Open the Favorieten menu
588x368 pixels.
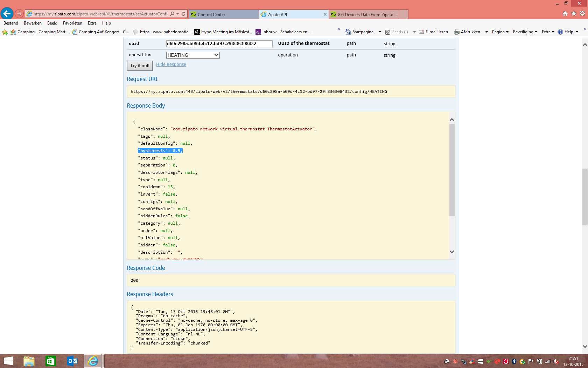[72, 23]
